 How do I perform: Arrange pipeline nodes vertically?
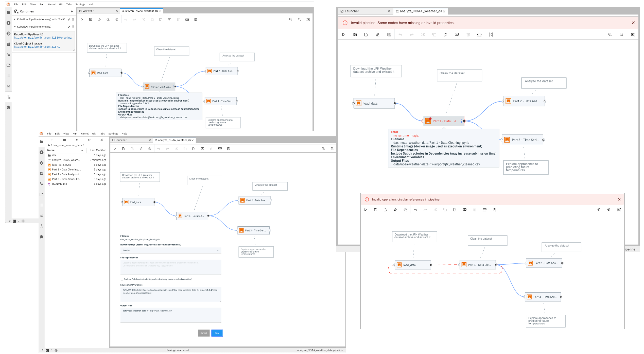pyautogui.click(x=196, y=19)
